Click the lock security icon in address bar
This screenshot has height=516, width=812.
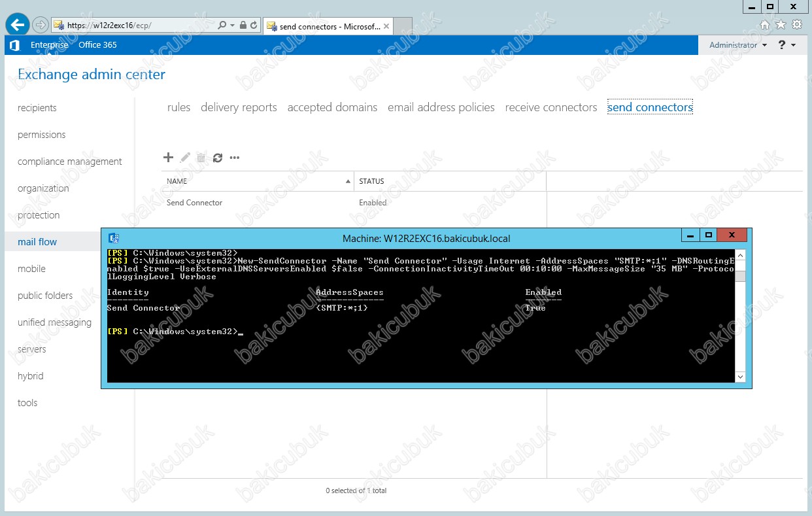243,25
